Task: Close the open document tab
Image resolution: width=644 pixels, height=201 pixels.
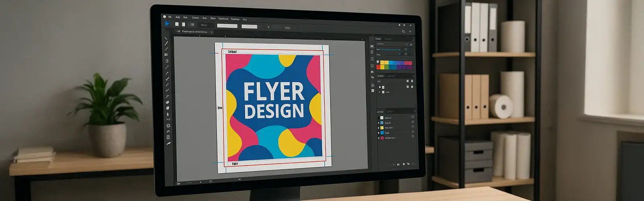Action: [x=212, y=32]
